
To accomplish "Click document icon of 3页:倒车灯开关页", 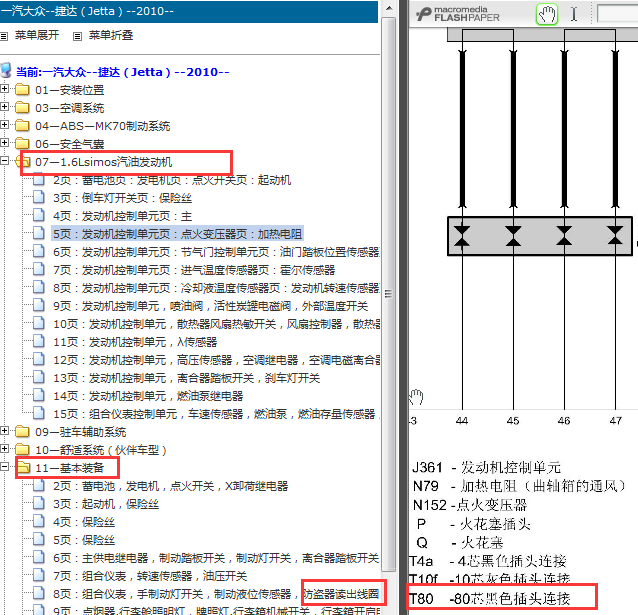I will pyautogui.click(x=39, y=197).
